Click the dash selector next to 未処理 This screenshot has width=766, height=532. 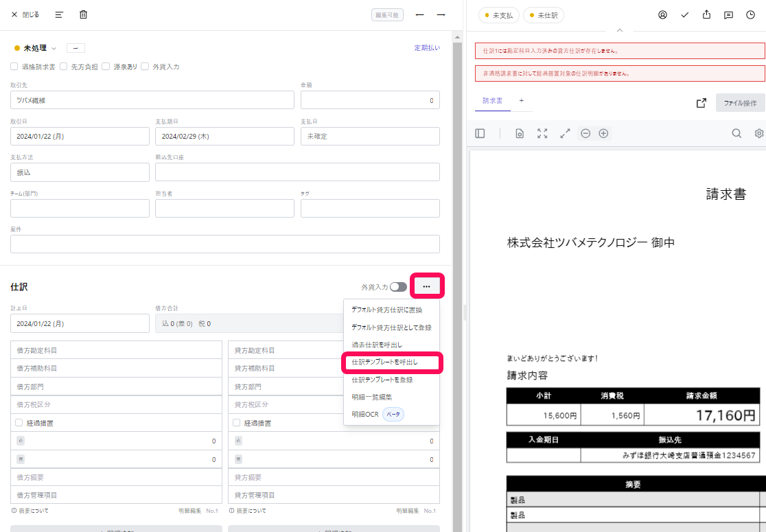tap(76, 48)
